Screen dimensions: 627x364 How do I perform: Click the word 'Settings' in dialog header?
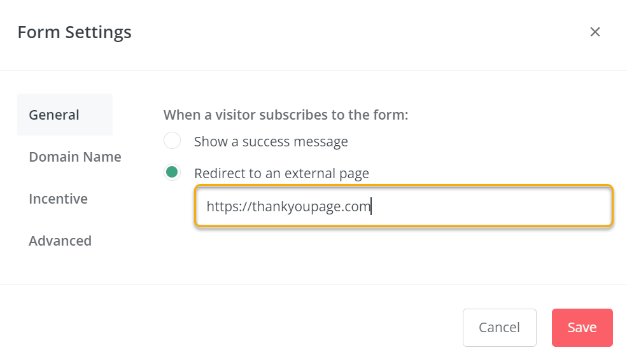tap(101, 32)
